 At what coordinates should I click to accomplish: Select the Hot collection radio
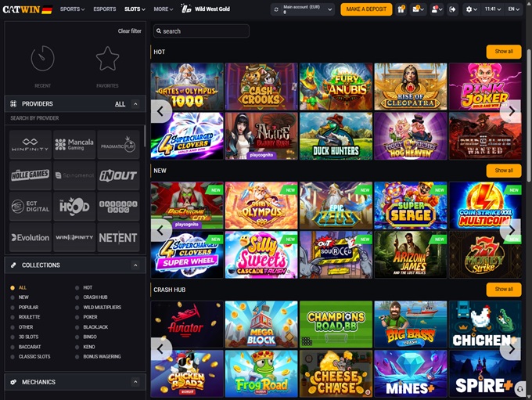[77, 287]
